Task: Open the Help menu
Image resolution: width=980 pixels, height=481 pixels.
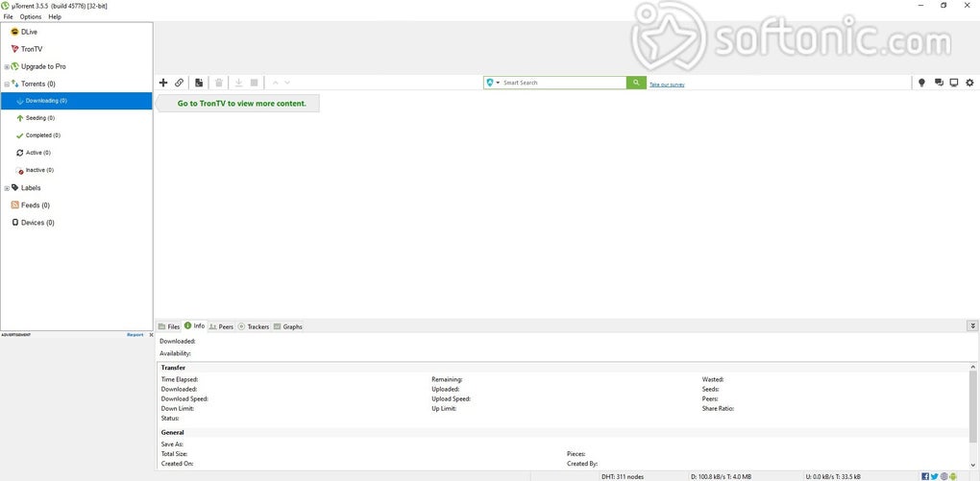Action: click(x=55, y=17)
